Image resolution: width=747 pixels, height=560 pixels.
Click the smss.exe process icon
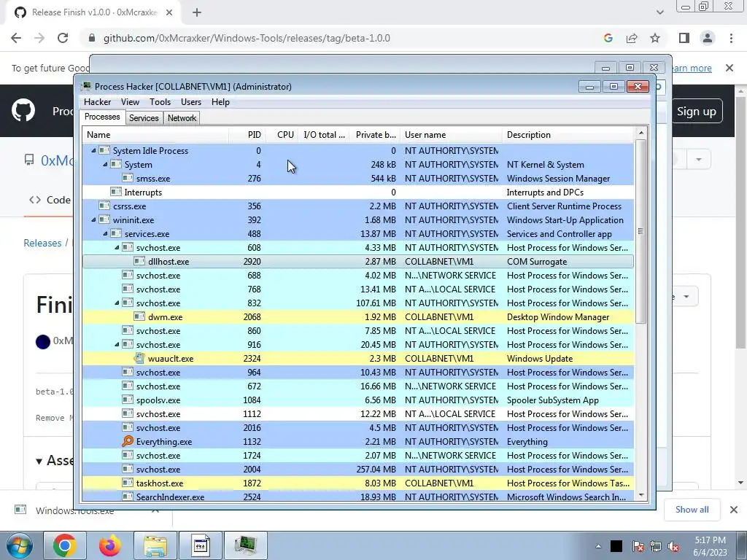pos(128,178)
